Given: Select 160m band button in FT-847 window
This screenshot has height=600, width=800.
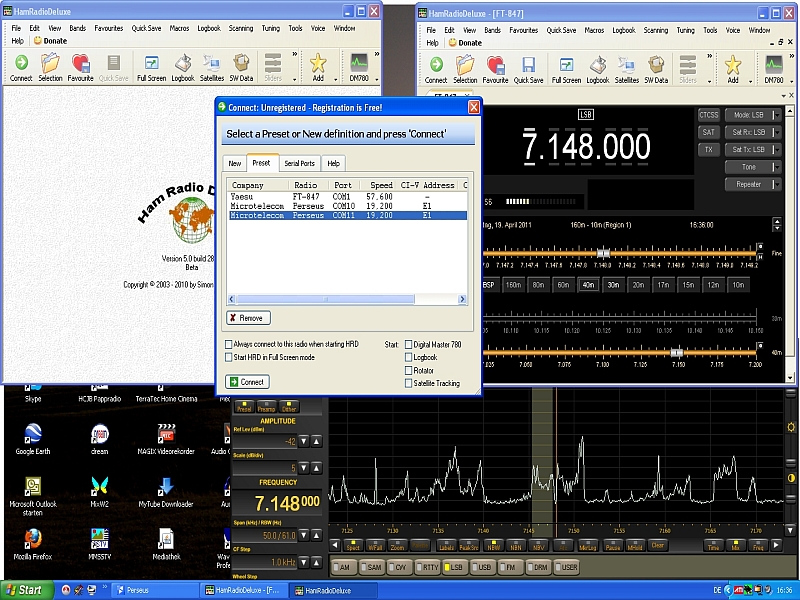Looking at the screenshot, I should [513, 285].
